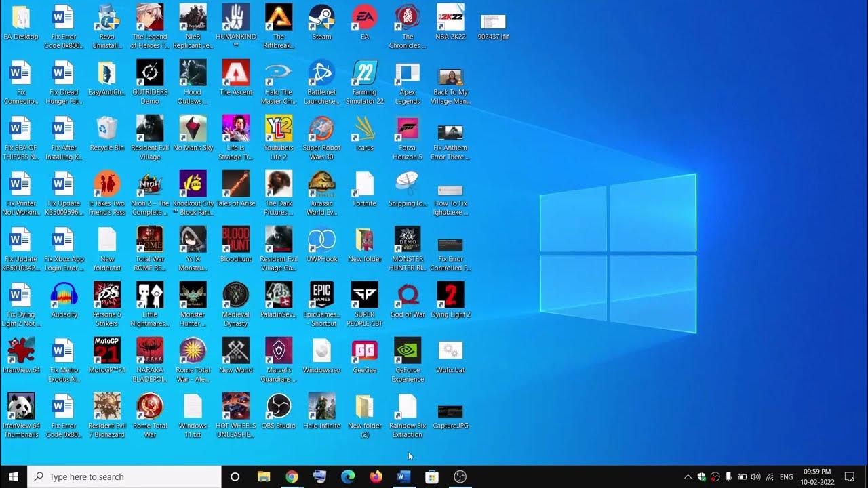Open the ENG language indicator
Screen dimensions: 868x488
(787, 476)
